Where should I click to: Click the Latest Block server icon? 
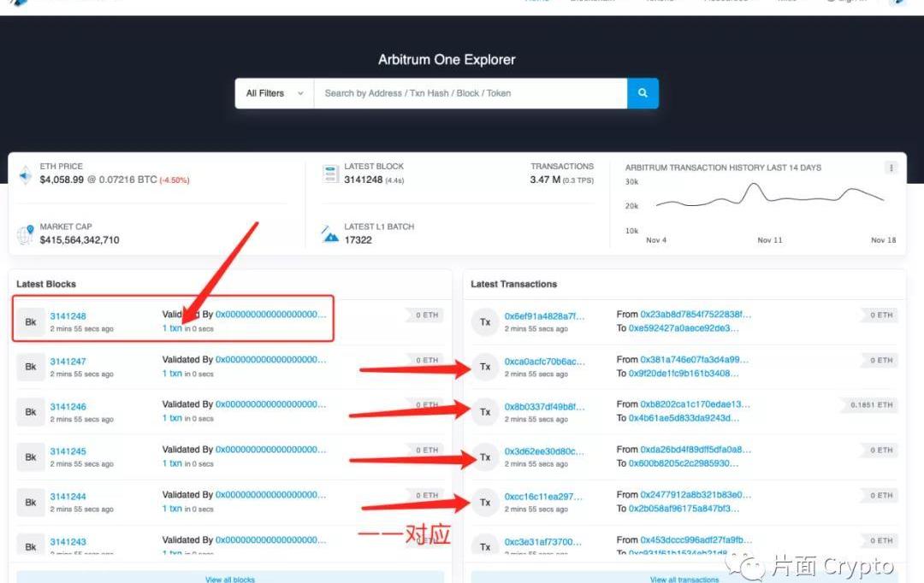(x=330, y=174)
